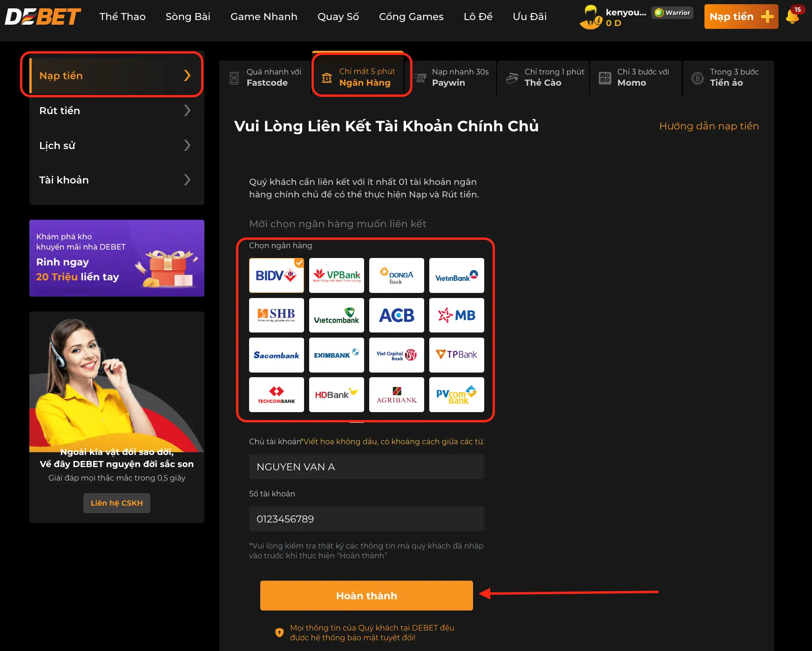The height and width of the screenshot is (651, 812).
Task: Click the Hoàn thành button
Action: click(x=366, y=596)
